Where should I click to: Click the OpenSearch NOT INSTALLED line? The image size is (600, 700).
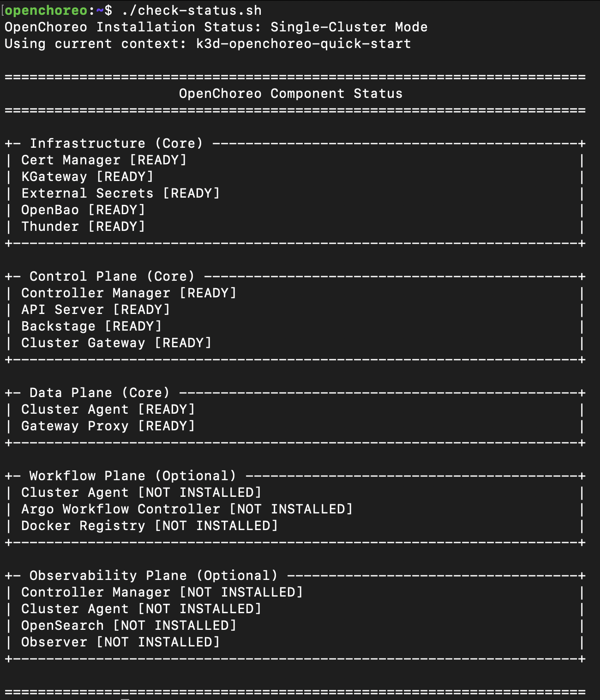coord(129,626)
